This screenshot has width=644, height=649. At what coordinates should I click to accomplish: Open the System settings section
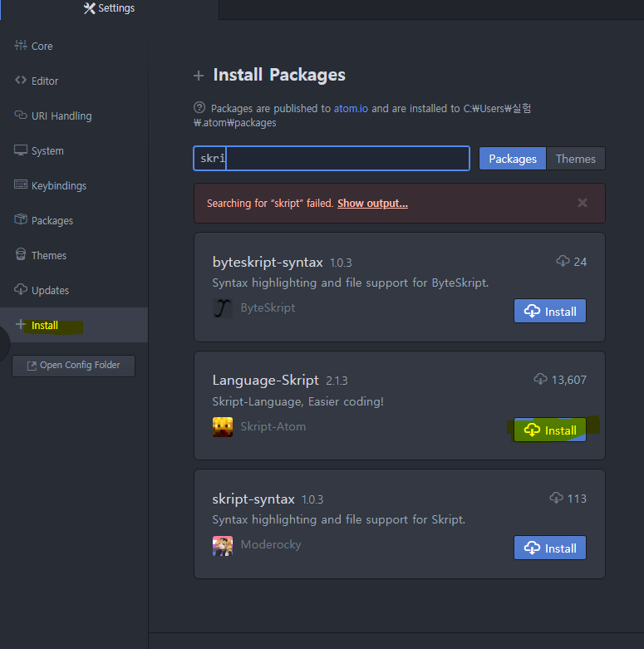[x=74, y=150]
